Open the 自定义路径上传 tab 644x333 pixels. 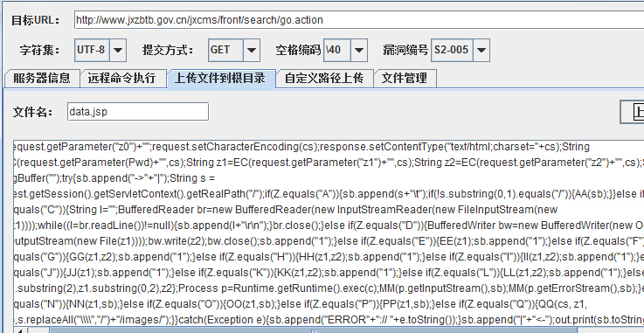324,78
